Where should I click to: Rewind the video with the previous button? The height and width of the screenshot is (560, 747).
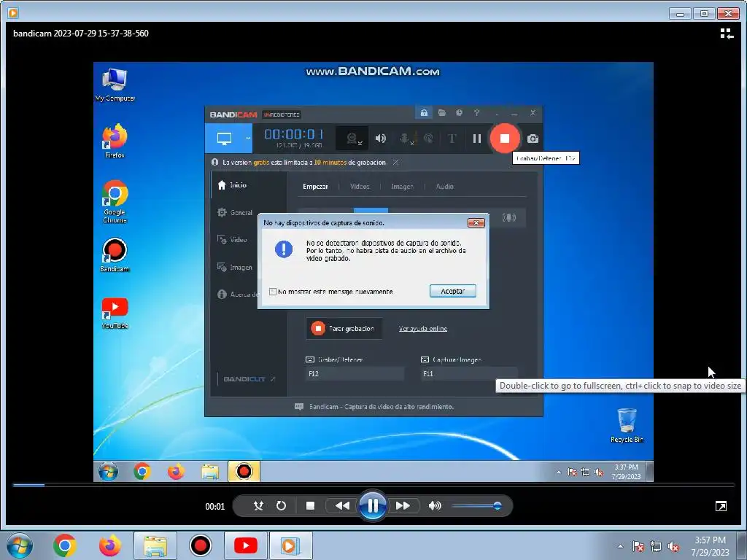[x=342, y=506]
